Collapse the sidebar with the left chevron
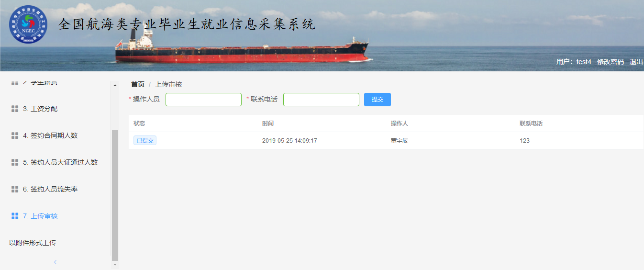This screenshot has width=644, height=270. (x=55, y=262)
